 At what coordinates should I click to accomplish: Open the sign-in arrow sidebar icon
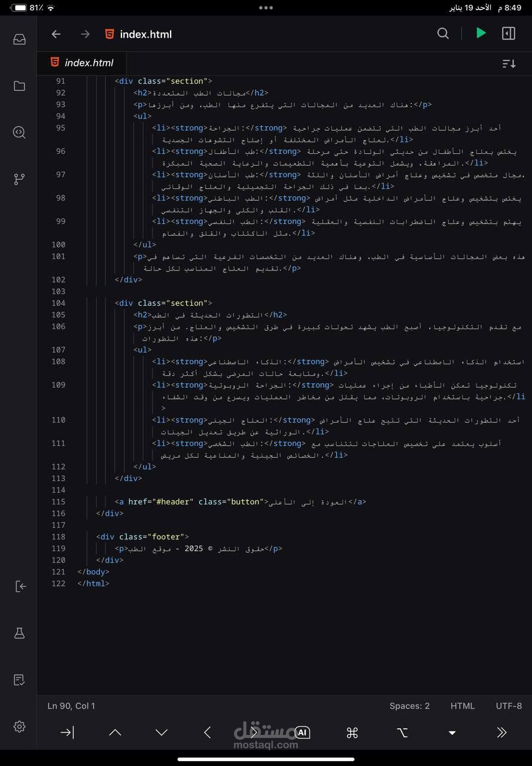20,586
